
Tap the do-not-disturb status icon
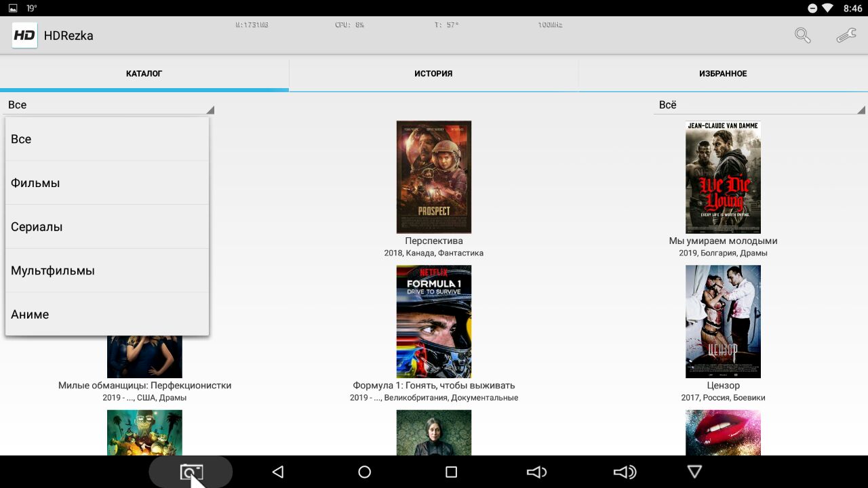coord(812,8)
